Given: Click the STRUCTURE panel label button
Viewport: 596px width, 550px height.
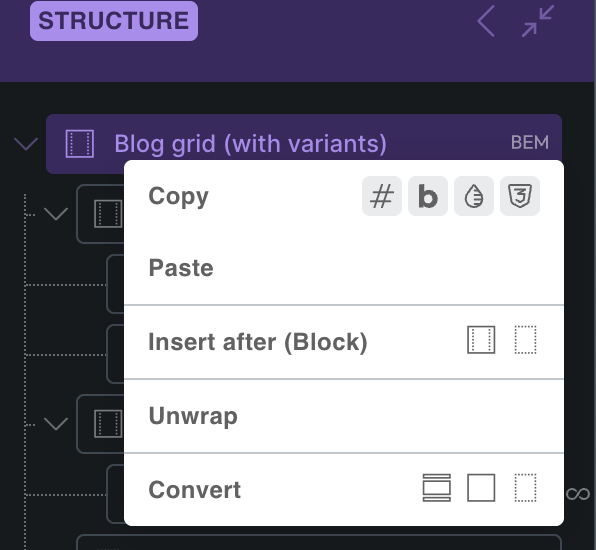Looking at the screenshot, I should pyautogui.click(x=114, y=21).
